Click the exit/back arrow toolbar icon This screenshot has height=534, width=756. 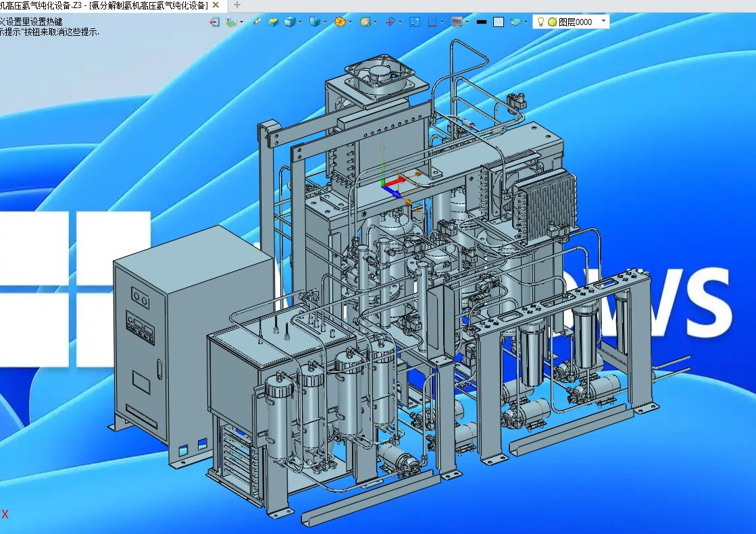(215, 22)
